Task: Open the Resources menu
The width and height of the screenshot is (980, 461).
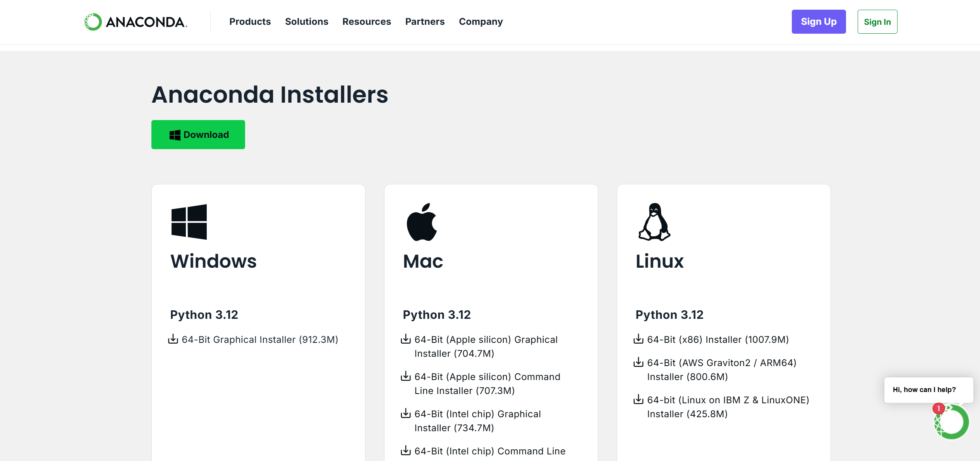Action: point(366,22)
